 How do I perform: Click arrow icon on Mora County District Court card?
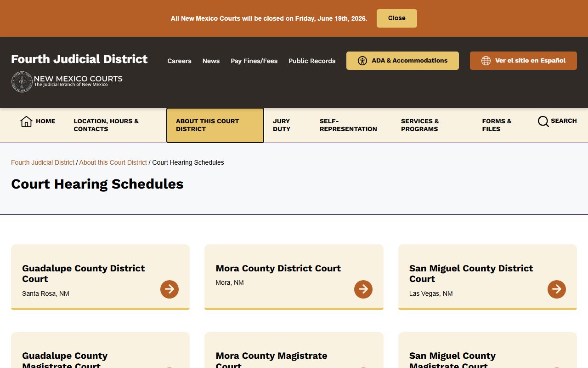pyautogui.click(x=363, y=289)
